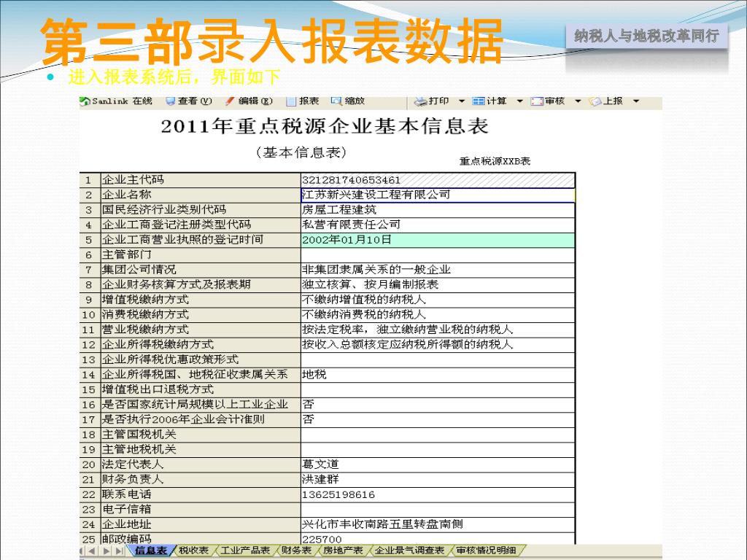The height and width of the screenshot is (560, 747).
Task: Select the 否 value for 是否执行2006年企业会计准则
Action: tap(438, 420)
